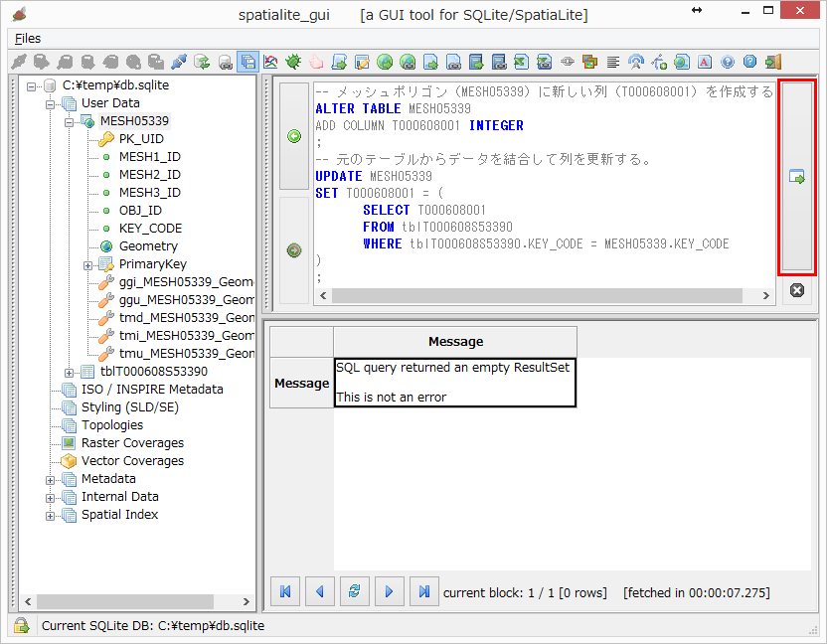The height and width of the screenshot is (644, 827).
Task: Jump to the last ResultSet block
Action: [422, 591]
